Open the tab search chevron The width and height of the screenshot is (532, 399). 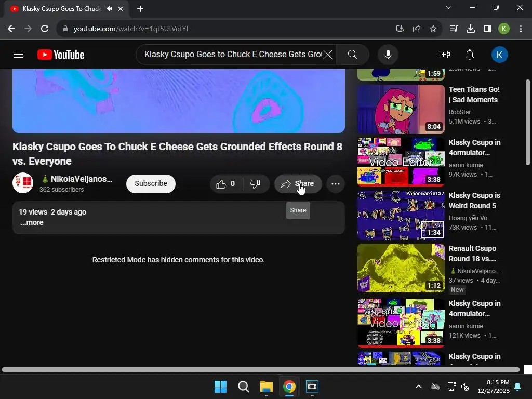tap(448, 7)
